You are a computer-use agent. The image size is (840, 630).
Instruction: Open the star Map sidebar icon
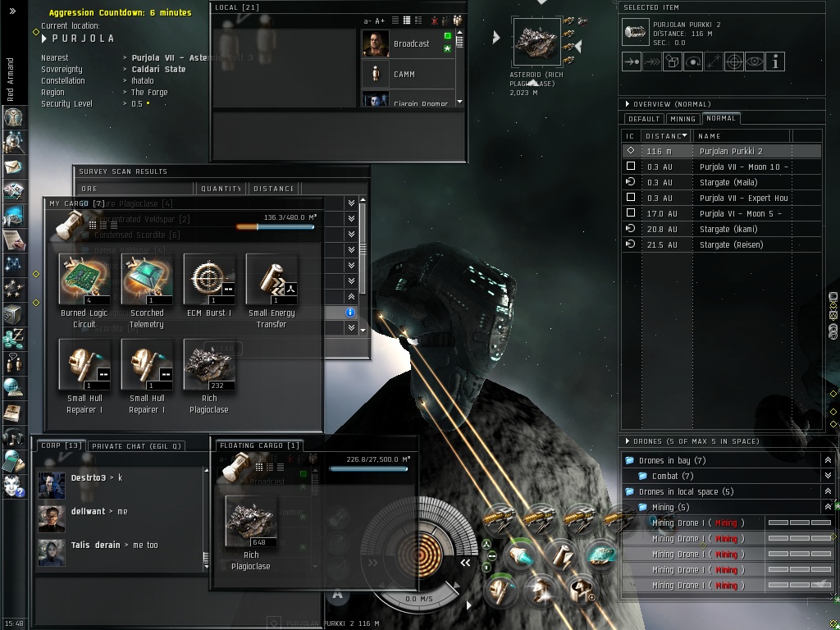click(13, 265)
